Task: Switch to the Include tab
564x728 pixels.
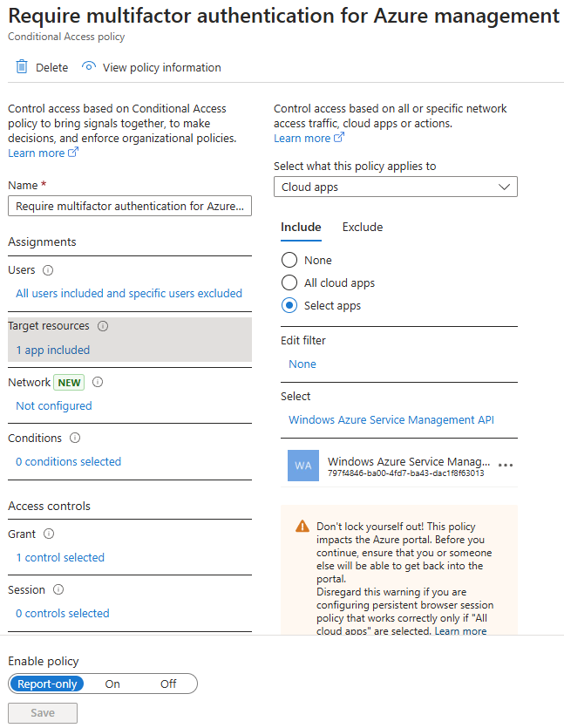Action: click(301, 227)
